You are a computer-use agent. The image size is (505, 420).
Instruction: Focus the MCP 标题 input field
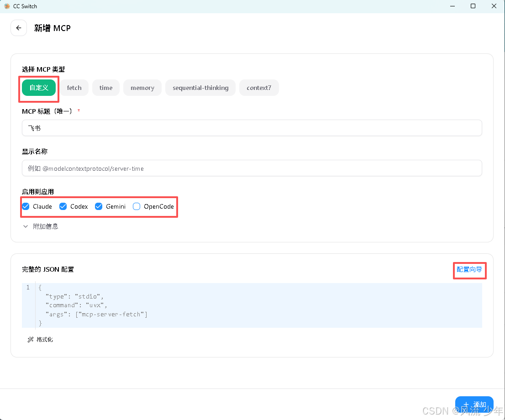(252, 128)
